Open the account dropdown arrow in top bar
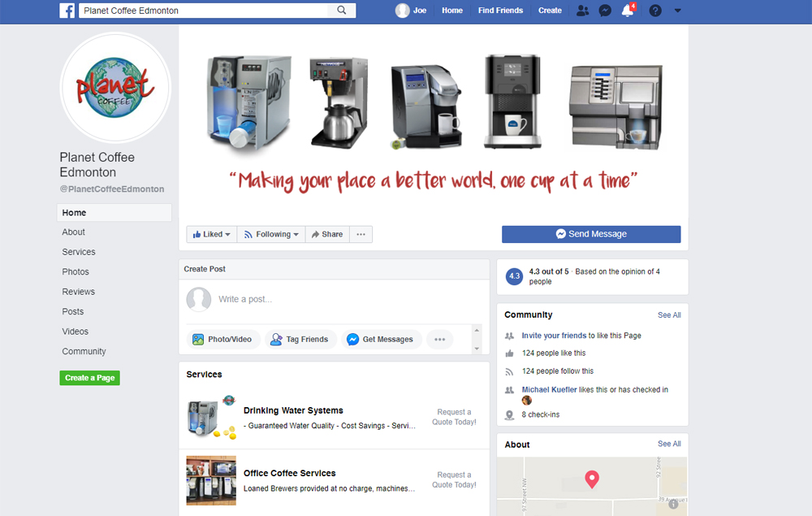812x516 pixels. (677, 11)
